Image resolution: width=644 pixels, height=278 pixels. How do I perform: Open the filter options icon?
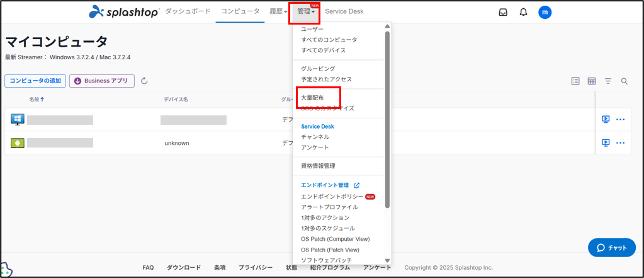click(x=608, y=81)
